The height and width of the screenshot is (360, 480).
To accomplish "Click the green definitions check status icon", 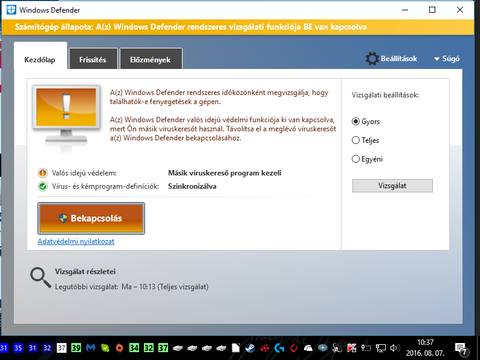I will tap(43, 186).
